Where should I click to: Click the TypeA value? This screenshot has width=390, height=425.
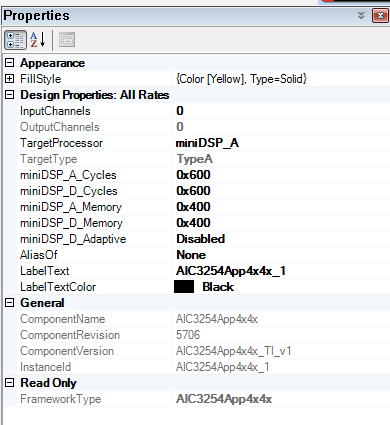194,159
